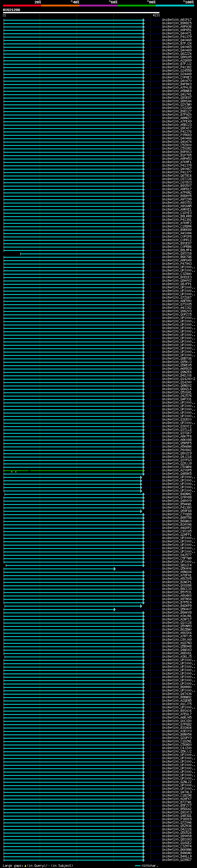197x868 pixels.
Task: Click the cyan alignment bar for UniRef100_A8IP17
Action: pyautogui.click(x=74, y=20)
